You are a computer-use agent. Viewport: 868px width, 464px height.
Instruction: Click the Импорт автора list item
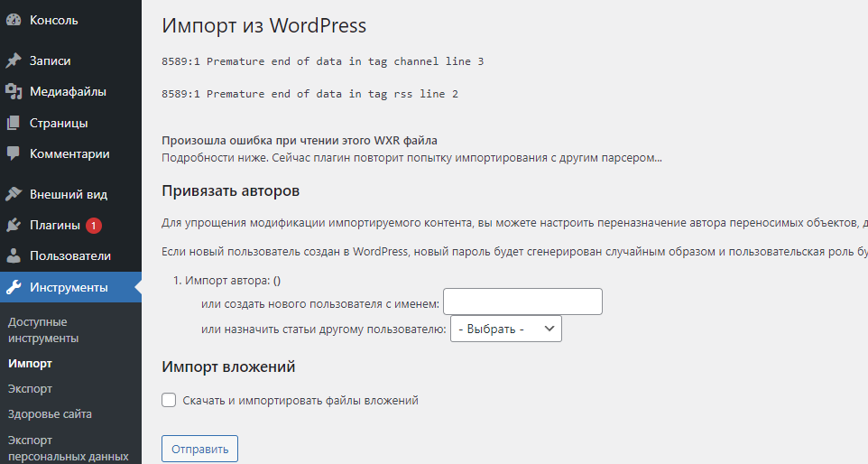pos(233,281)
